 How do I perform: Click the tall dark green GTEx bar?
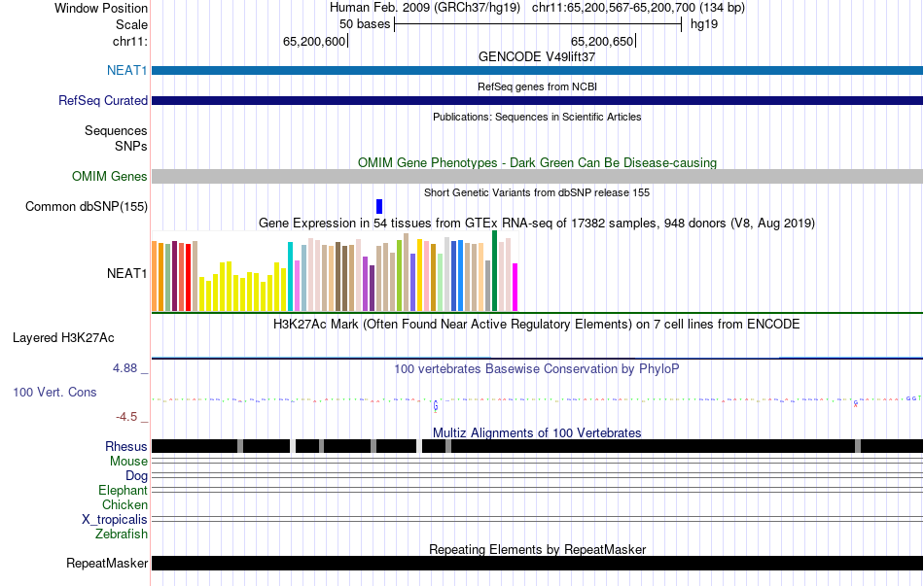(494, 271)
